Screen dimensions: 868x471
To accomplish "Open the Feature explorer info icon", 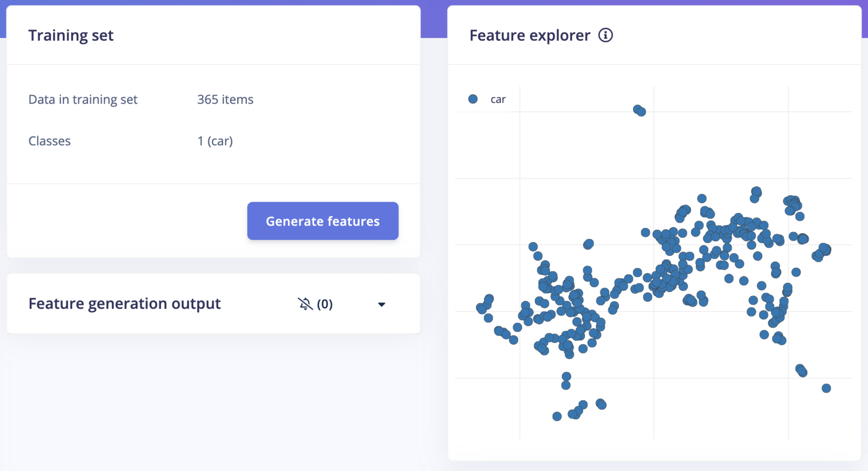I will click(x=605, y=35).
